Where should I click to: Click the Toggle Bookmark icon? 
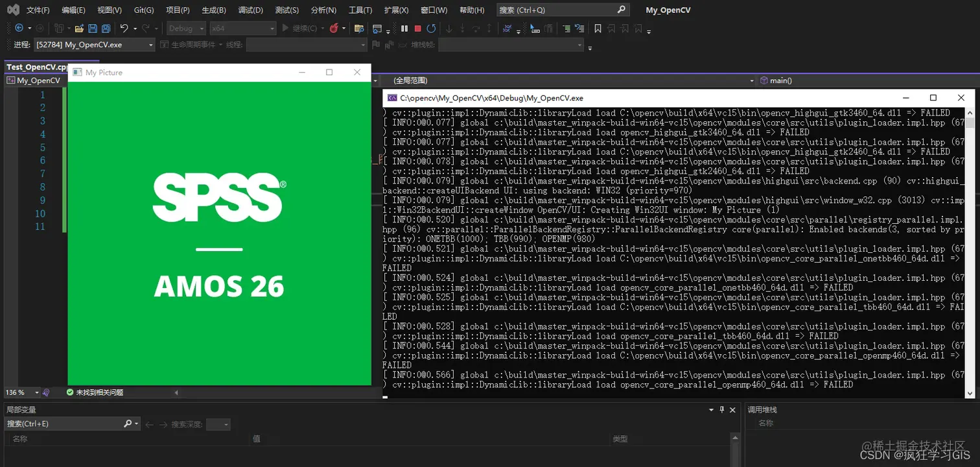click(598, 29)
